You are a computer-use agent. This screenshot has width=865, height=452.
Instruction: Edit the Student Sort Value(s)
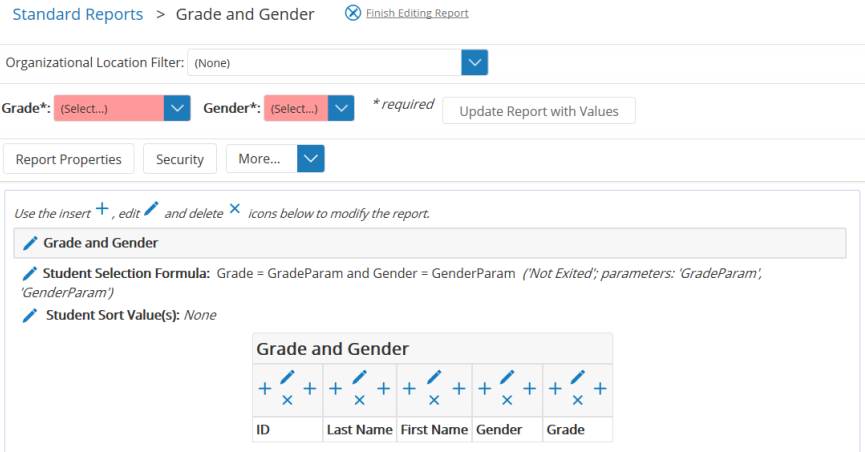pos(30,315)
